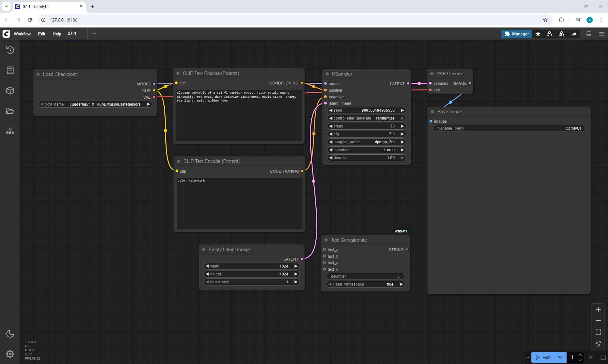Collapse the KSampler node via title dot
The image size is (608, 364).
point(327,74)
